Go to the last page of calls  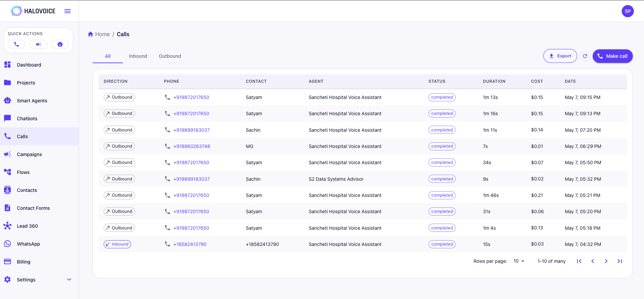tap(620, 261)
